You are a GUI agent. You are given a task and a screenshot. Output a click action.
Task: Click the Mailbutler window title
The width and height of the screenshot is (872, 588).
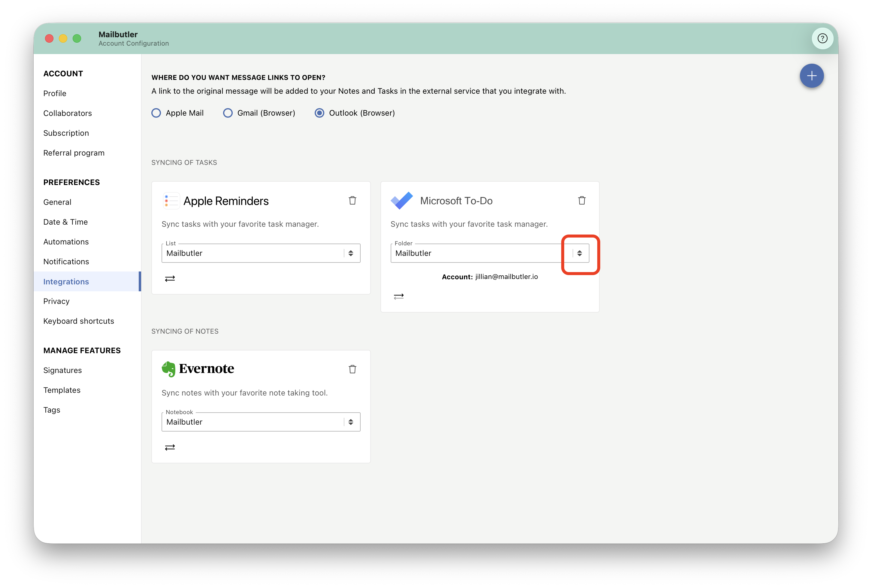pos(118,34)
